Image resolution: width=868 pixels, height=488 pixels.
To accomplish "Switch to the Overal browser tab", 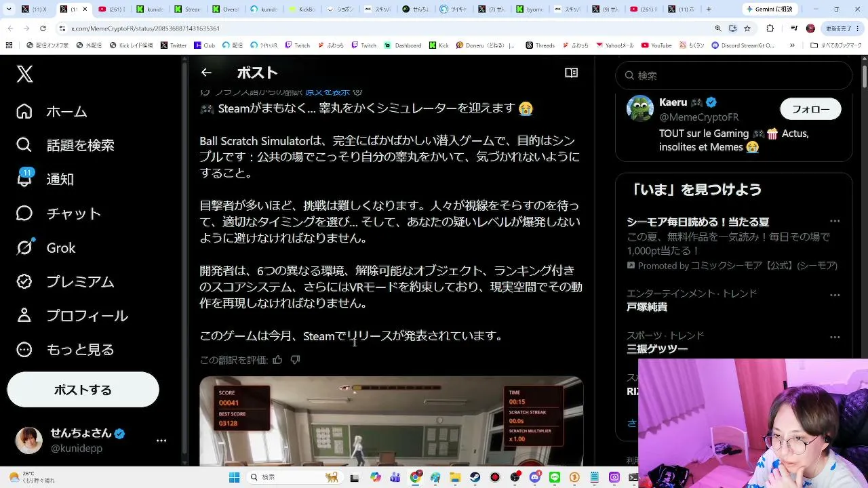I will [227, 9].
